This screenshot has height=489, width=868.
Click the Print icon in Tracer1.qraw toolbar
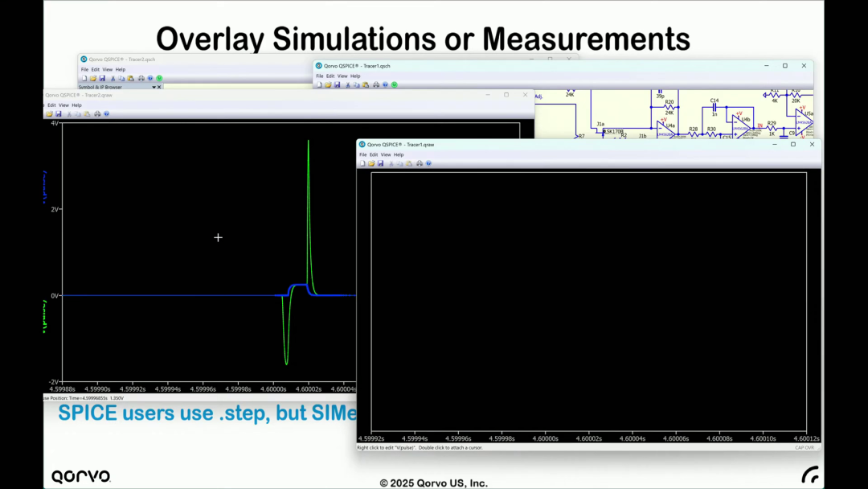[420, 164]
